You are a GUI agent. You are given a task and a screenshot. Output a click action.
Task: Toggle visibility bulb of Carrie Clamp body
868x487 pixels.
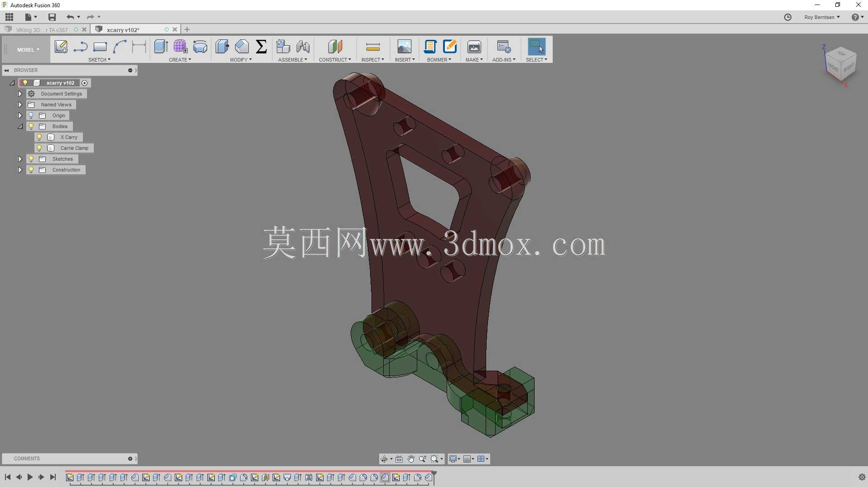point(39,148)
